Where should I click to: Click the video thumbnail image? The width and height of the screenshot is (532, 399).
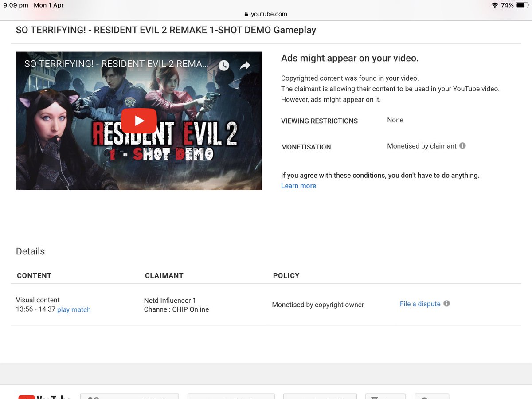pos(139,121)
